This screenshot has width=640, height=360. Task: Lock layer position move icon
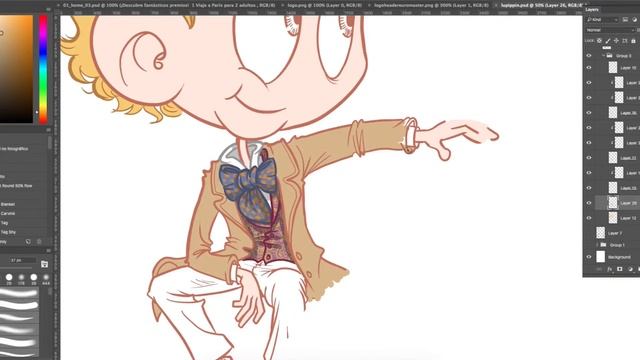(616, 41)
